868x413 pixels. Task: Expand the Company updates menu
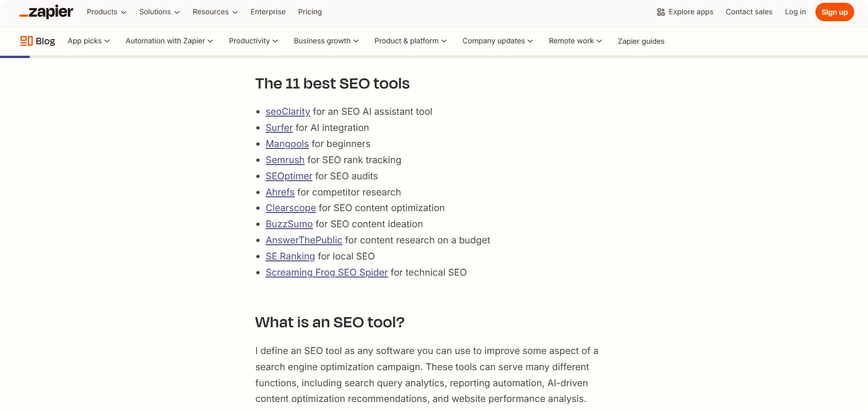click(498, 41)
